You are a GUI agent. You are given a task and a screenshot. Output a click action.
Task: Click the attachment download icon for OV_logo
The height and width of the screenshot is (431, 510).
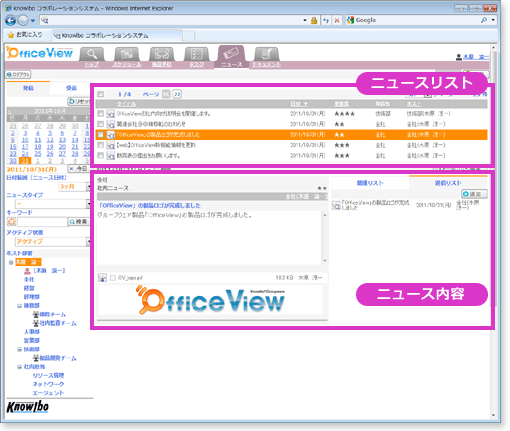click(x=103, y=277)
